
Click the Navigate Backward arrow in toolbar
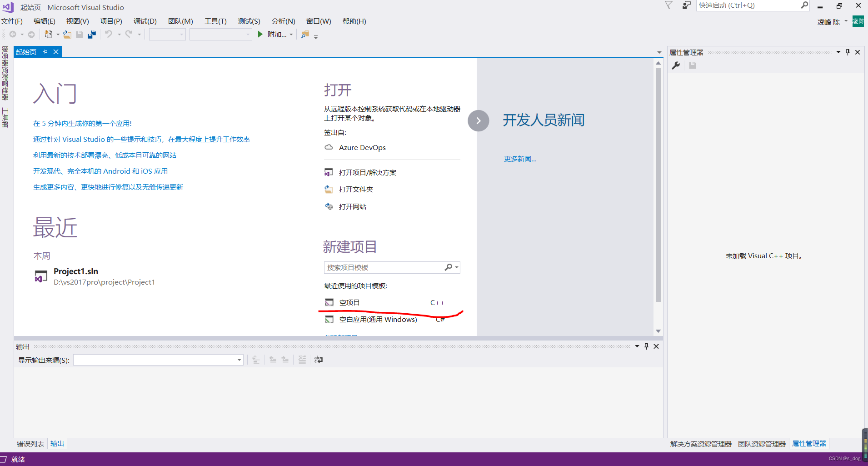[x=13, y=35]
